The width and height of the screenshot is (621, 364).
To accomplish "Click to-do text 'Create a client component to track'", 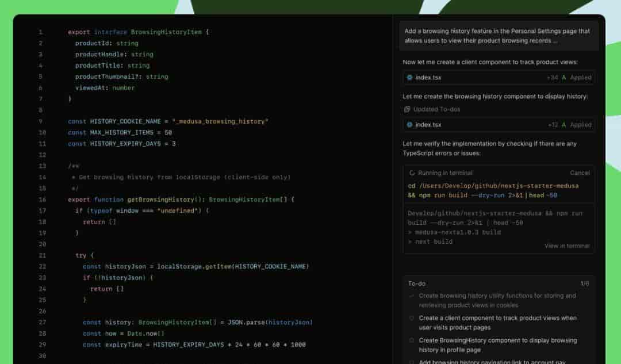I will point(498,323).
